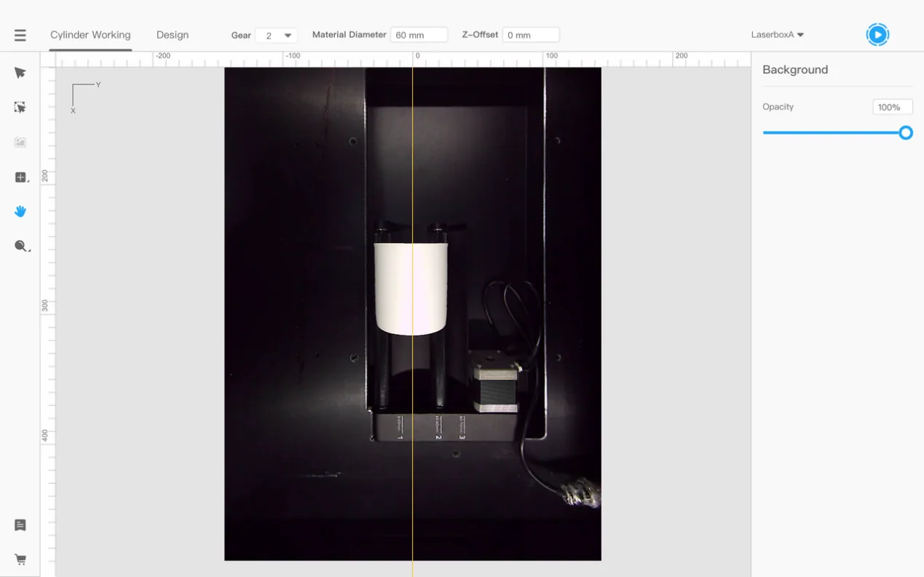Activate the hand pan tool
924x577 pixels.
pos(20,211)
